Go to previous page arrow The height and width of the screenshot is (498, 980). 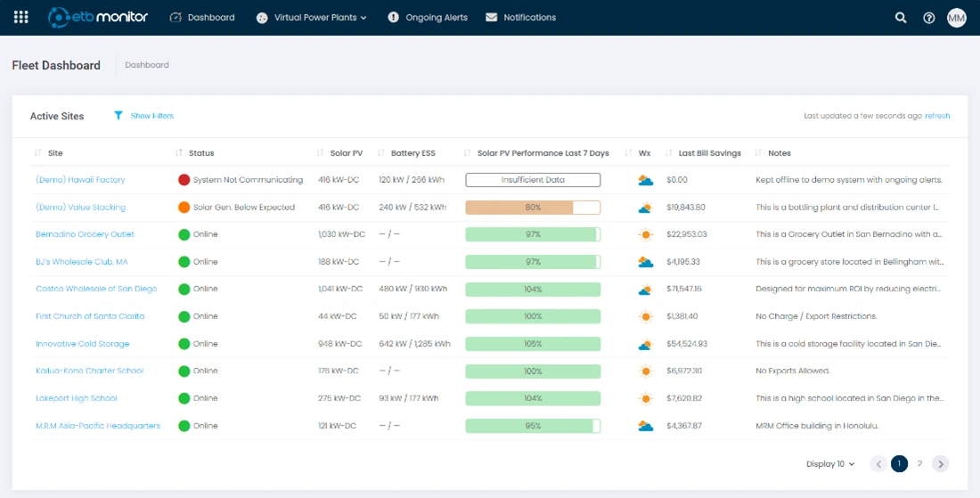(x=878, y=464)
